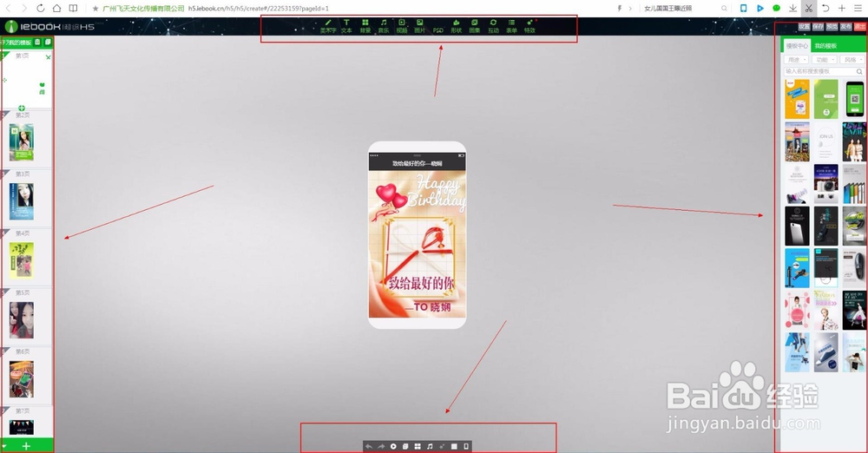Screen dimensions: 868x453
Task: Open page 6 thumbnail in page list
Action: coord(22,379)
